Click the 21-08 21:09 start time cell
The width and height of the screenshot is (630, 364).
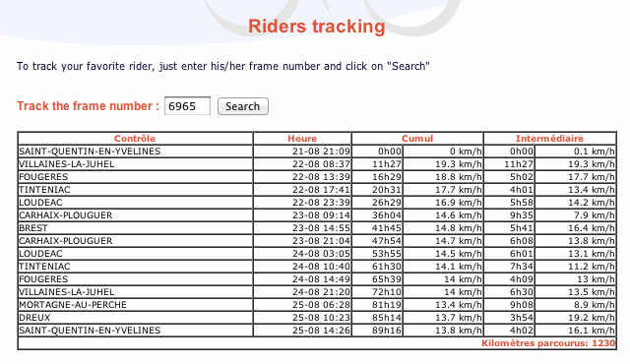tap(302, 152)
